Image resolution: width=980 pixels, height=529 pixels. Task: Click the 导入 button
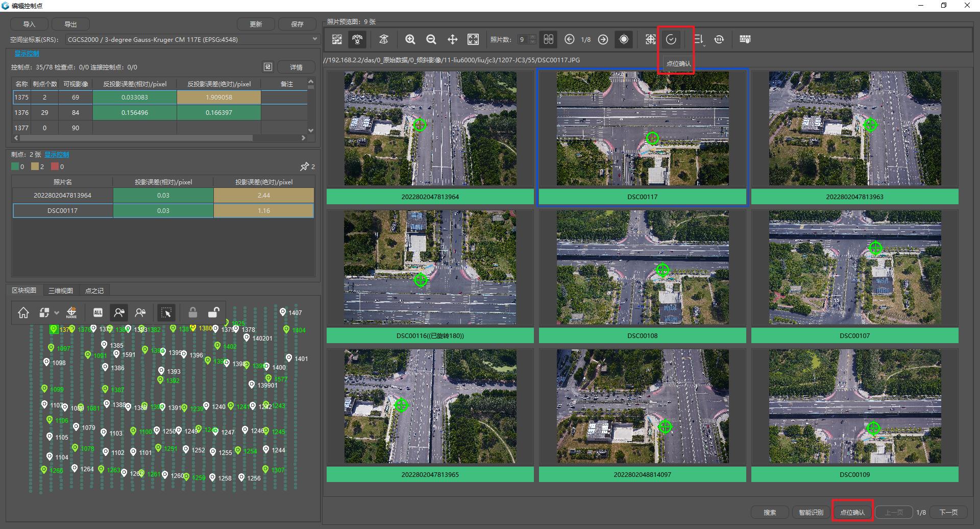tap(29, 24)
